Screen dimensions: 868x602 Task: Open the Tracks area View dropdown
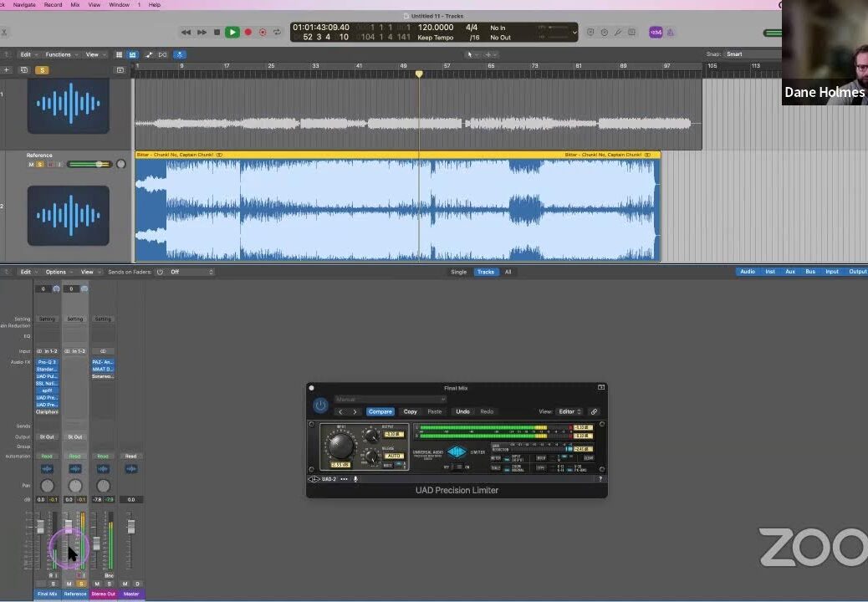click(x=94, y=55)
